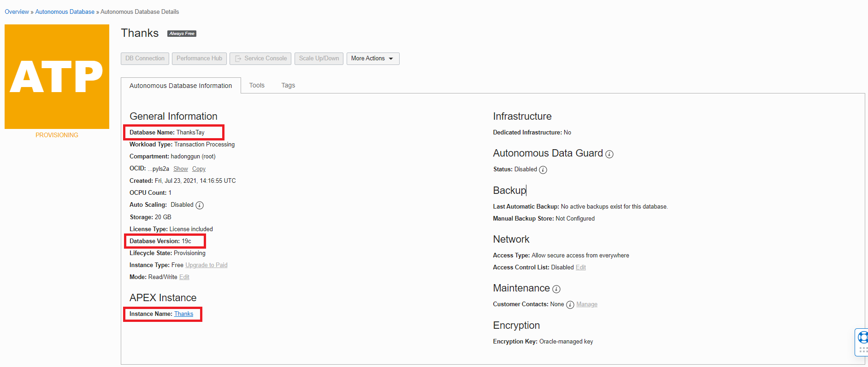Switch to the Tools tab
The height and width of the screenshot is (367, 868).
coord(257,85)
